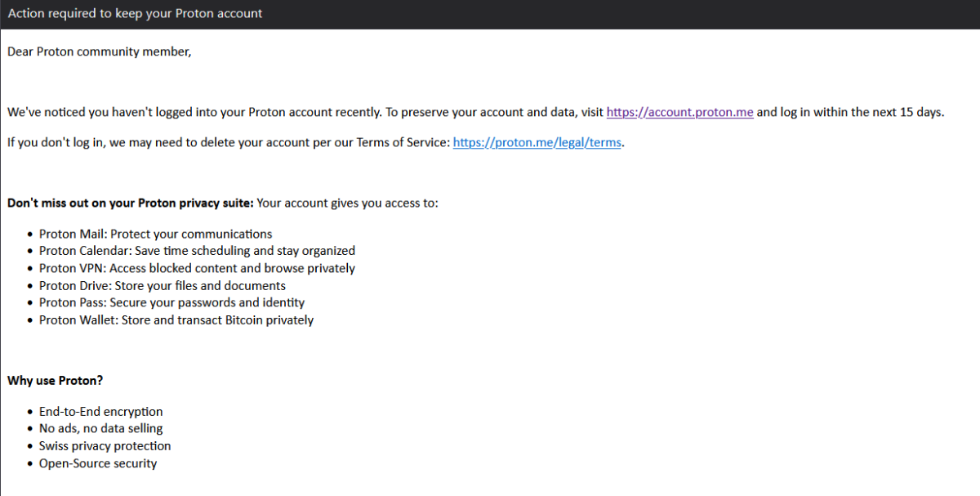Viewport: 980px width, 496px height.
Task: Click the 'Why use Proton?' heading
Action: 55,380
